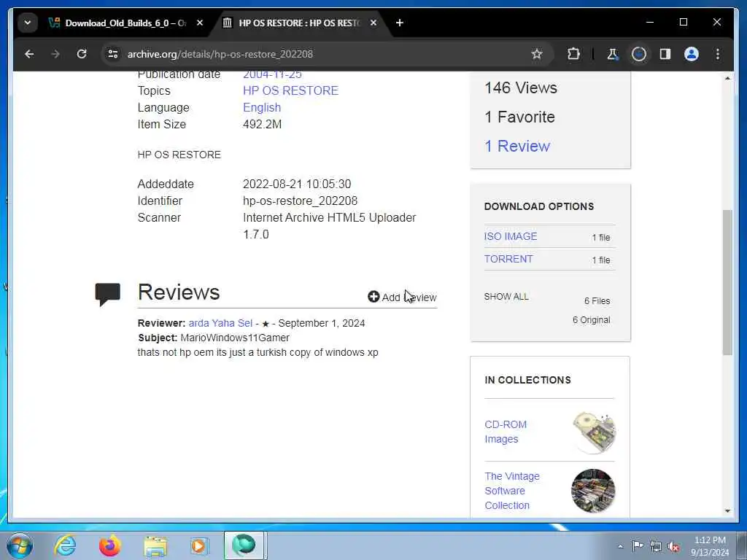Click the muted volume tray icon
The image size is (747, 560).
pos(673,546)
